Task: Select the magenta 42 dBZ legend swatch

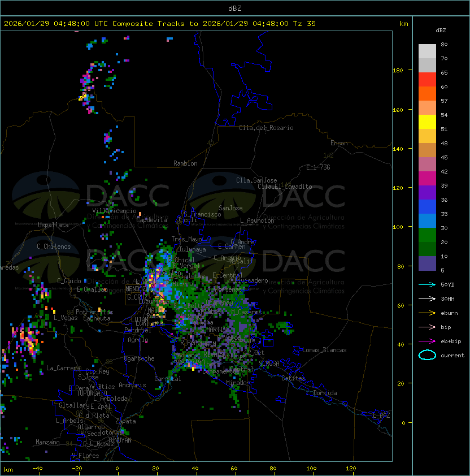Action: point(427,179)
